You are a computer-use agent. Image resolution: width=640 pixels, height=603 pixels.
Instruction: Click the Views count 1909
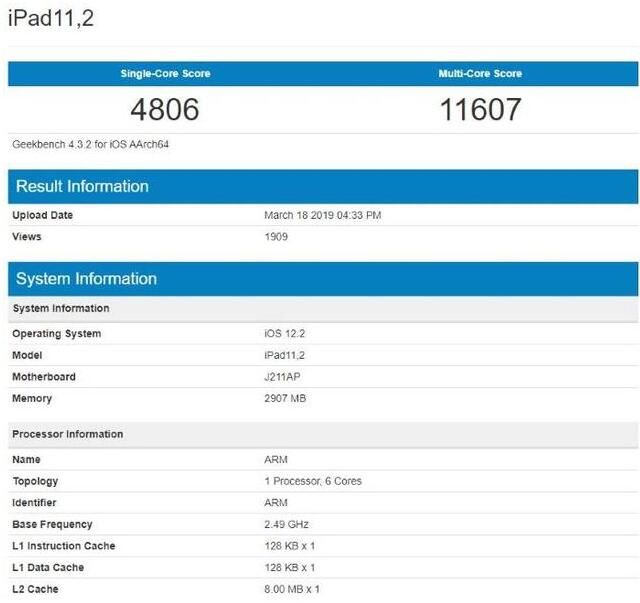coord(276,237)
